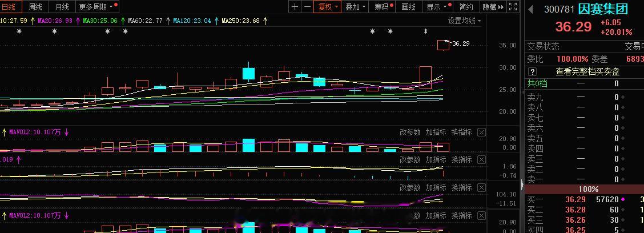Open the question mark help icon
The width and height of the screenshot is (644, 233).
point(532,72)
